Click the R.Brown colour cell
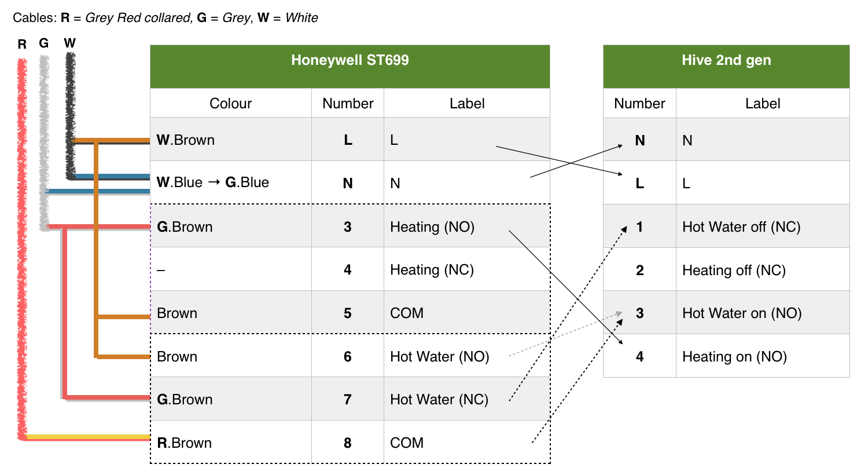This screenshot has width=868, height=475. [185, 443]
